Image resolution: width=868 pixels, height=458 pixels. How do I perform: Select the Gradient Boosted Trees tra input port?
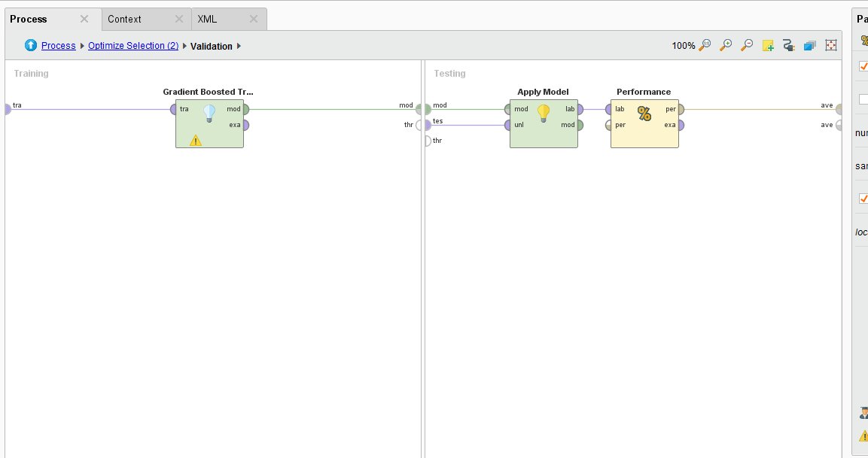click(173, 110)
